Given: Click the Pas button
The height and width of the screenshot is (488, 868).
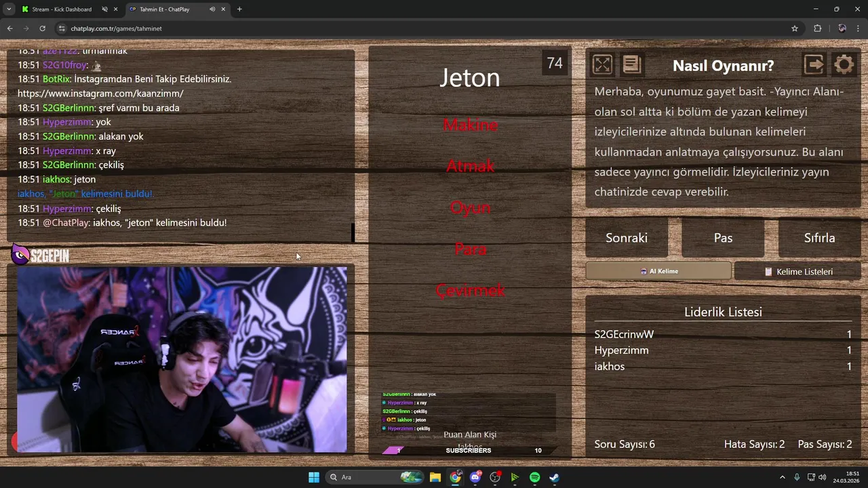Looking at the screenshot, I should [723, 238].
